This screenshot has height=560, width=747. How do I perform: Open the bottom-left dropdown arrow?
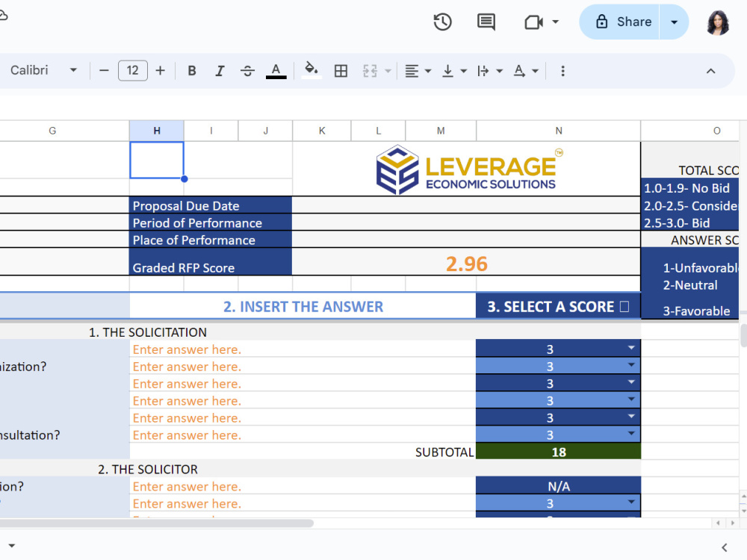[x=12, y=546]
